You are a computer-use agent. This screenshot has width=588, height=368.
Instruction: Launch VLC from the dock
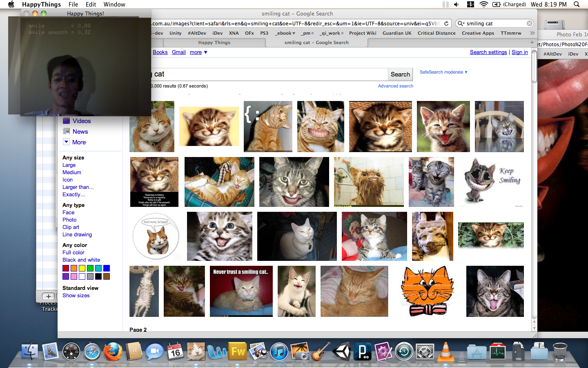446,352
